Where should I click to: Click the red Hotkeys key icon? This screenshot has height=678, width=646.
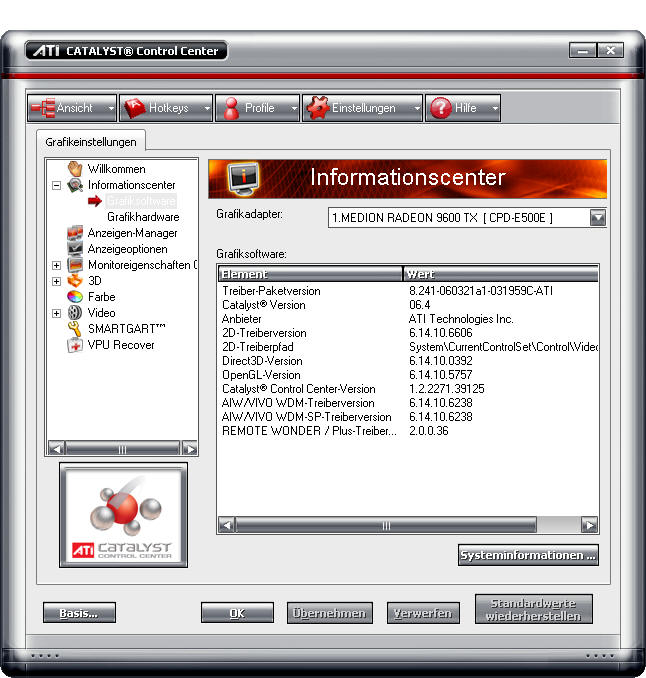pyautogui.click(x=134, y=108)
